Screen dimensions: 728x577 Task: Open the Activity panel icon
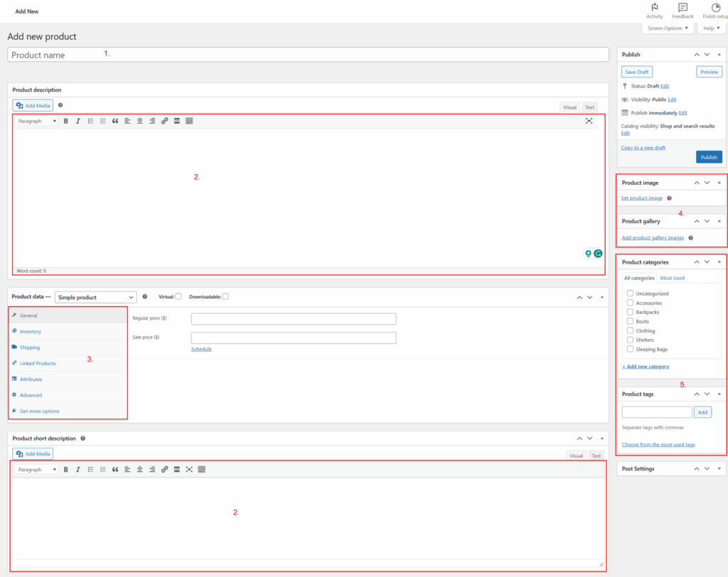click(654, 8)
